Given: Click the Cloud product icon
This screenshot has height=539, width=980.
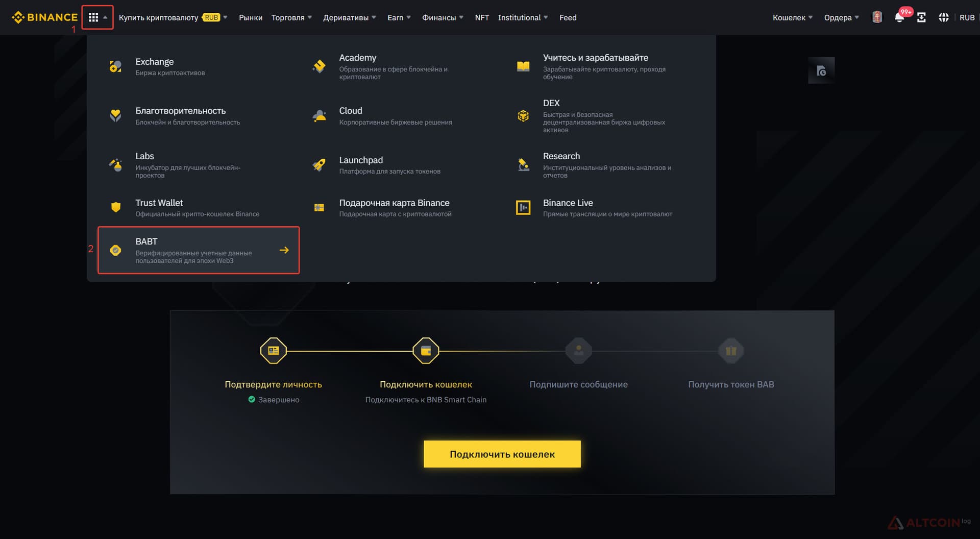Looking at the screenshot, I should click(x=319, y=116).
